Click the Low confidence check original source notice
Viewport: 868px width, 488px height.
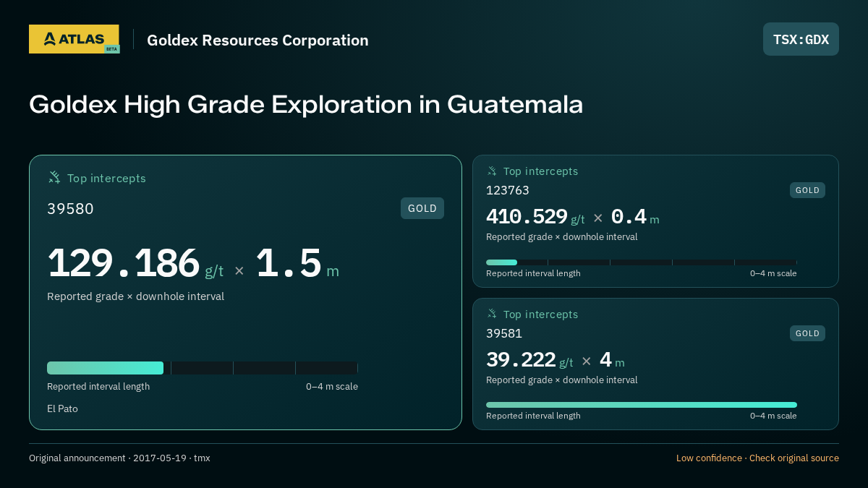pyautogui.click(x=757, y=458)
